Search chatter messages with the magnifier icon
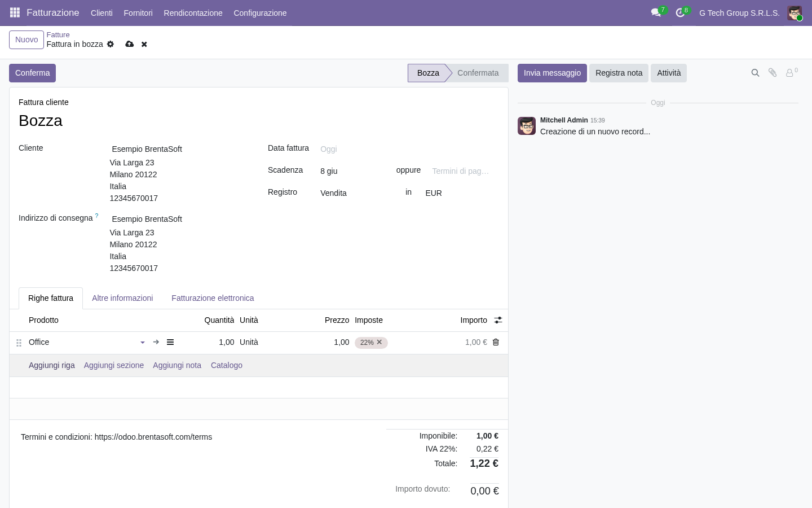This screenshot has height=508, width=812. pyautogui.click(x=756, y=73)
